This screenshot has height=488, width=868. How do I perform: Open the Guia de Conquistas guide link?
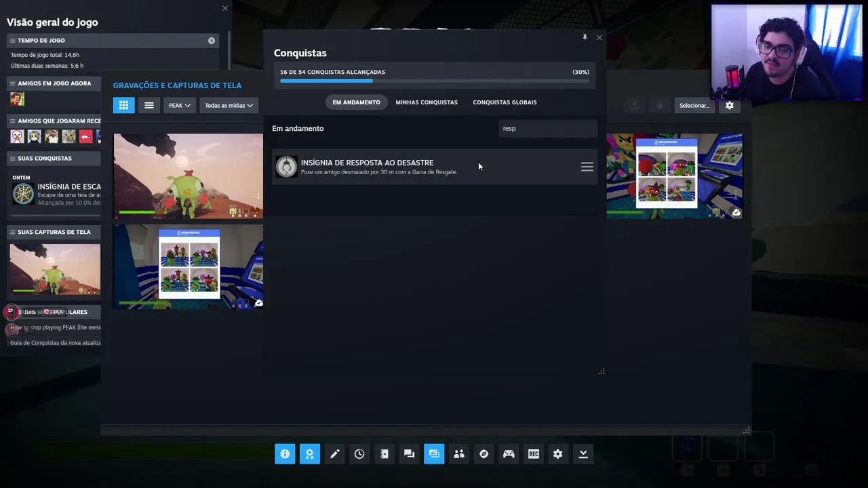point(56,342)
